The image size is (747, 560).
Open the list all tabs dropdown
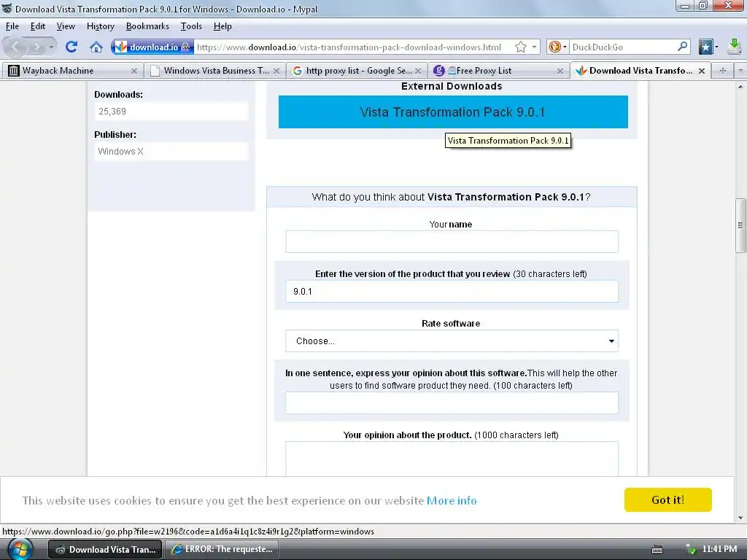(740, 71)
